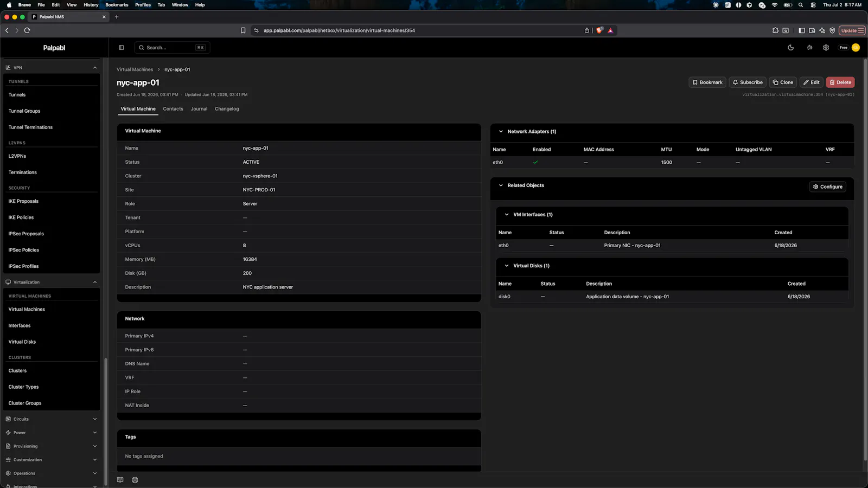
Task: Delete the nyc-app-01 virtual machine
Action: point(840,82)
